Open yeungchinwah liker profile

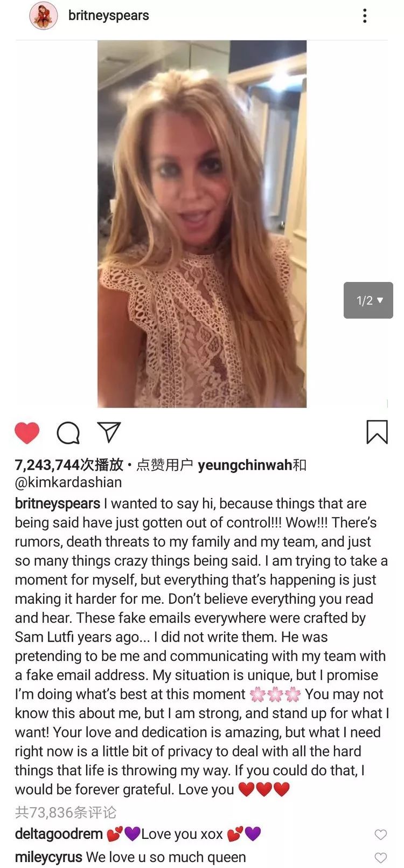245,465
